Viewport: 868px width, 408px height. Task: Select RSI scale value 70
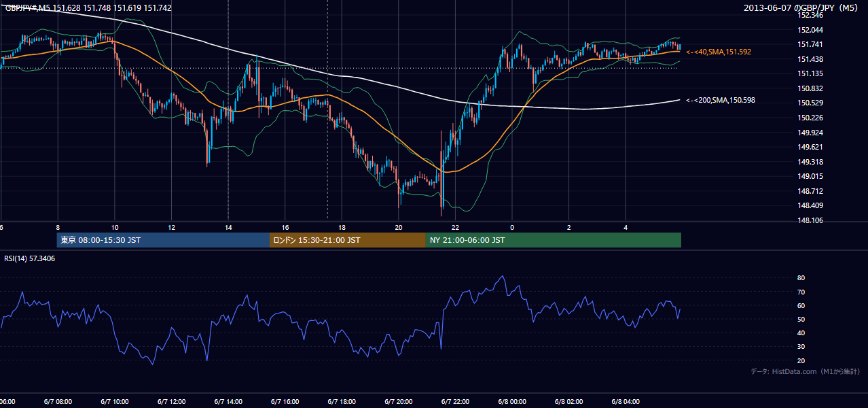coord(801,292)
